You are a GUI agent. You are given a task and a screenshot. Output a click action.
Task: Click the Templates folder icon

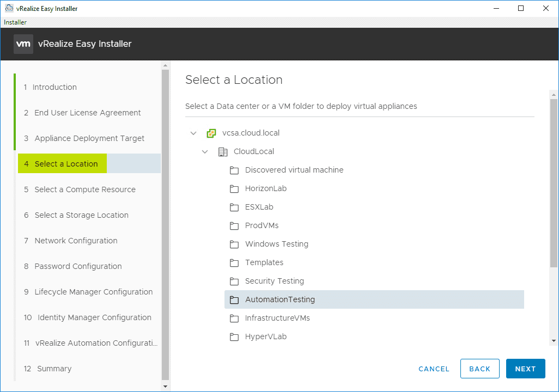click(234, 262)
